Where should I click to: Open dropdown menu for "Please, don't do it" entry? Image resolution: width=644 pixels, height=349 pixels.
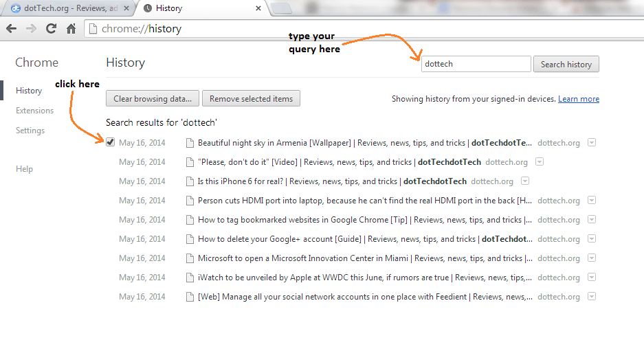point(540,161)
